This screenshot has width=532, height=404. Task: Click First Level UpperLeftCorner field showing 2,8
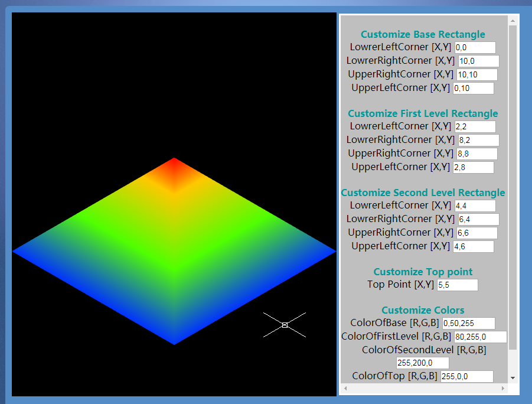[x=474, y=167]
